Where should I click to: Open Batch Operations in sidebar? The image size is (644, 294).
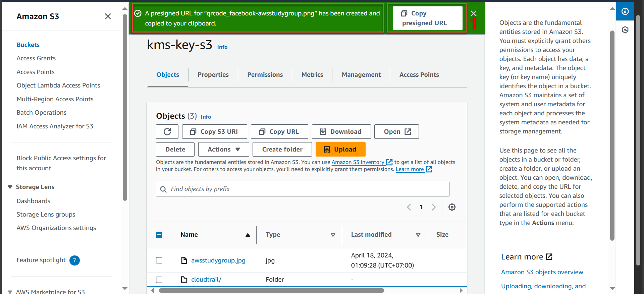pos(42,113)
